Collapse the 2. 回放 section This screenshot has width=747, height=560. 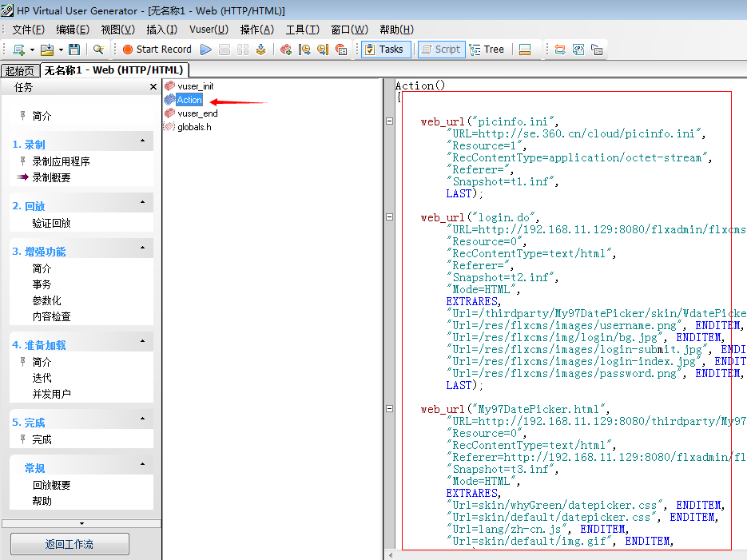[142, 202]
